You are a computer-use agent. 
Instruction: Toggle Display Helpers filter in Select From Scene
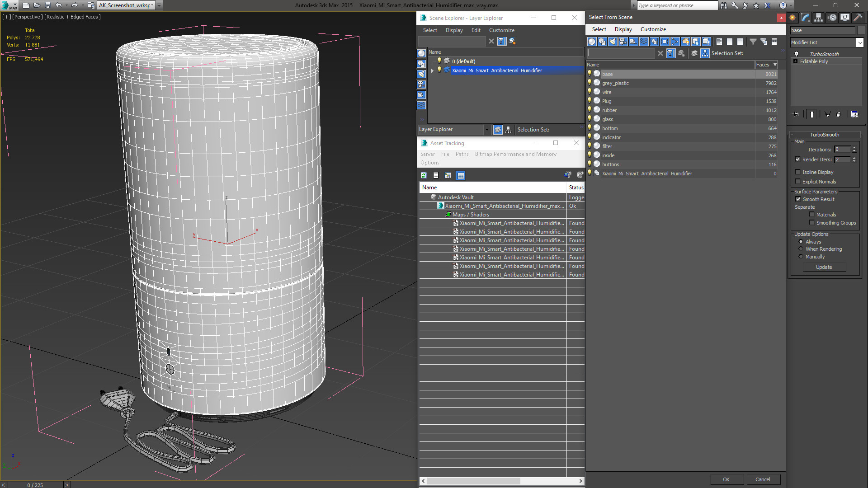(x=633, y=42)
